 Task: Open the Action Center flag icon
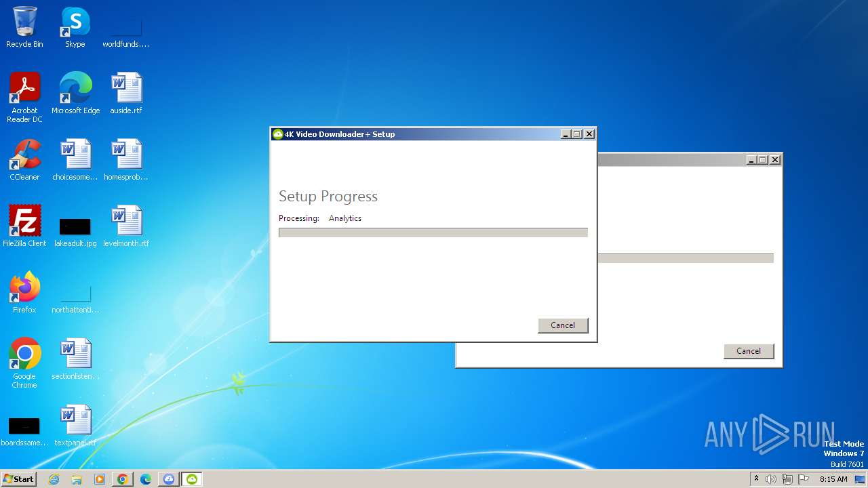(x=804, y=479)
